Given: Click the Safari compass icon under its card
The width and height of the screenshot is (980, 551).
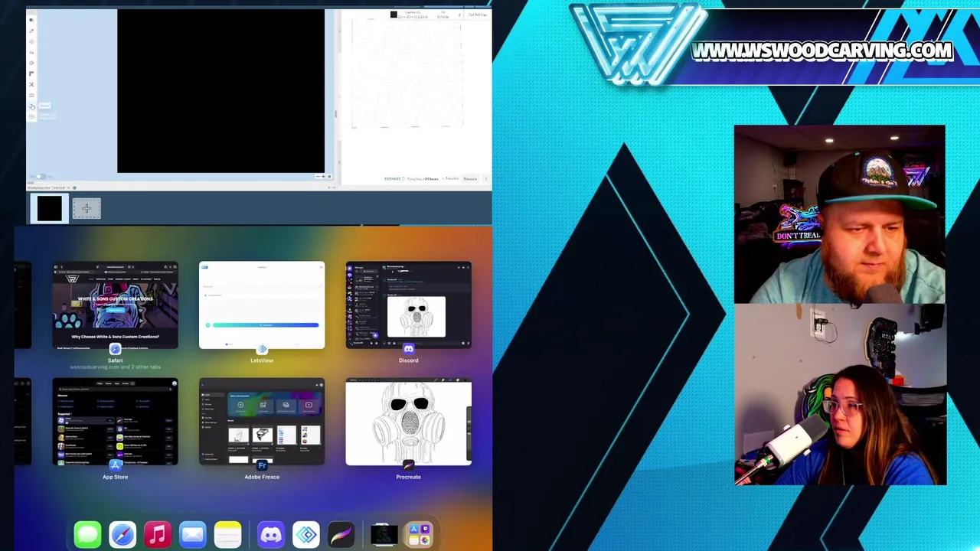Looking at the screenshot, I should (115, 349).
